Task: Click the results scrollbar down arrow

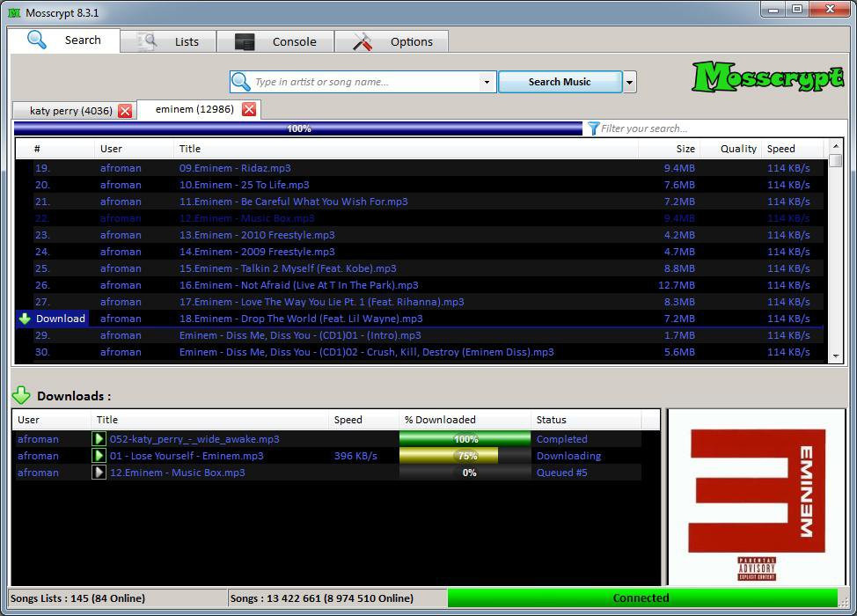Action: [x=836, y=356]
